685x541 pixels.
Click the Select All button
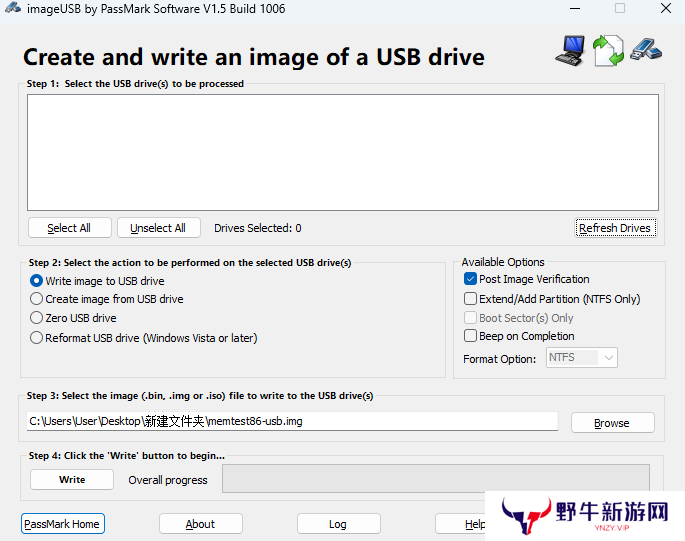click(x=69, y=228)
